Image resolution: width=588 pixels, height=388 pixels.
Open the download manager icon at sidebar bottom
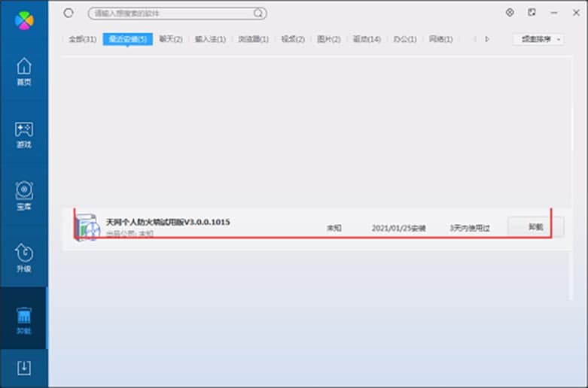point(24,368)
